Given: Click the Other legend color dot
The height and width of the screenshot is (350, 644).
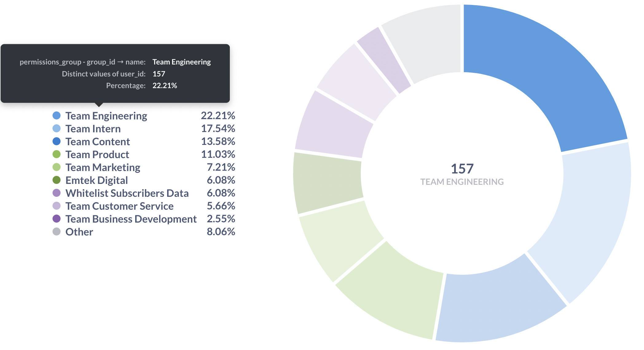Looking at the screenshot, I should pos(57,231).
